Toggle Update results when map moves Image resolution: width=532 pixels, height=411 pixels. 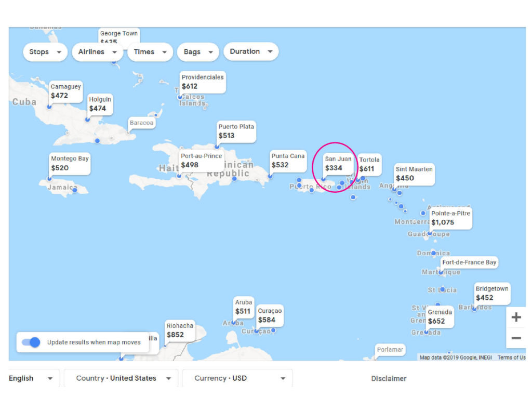32,342
